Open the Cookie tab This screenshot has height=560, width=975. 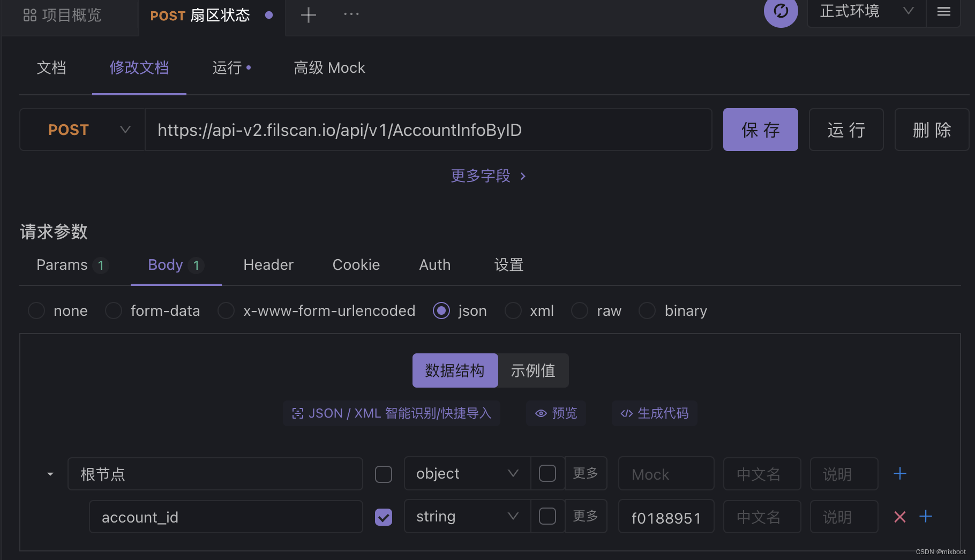point(356,265)
